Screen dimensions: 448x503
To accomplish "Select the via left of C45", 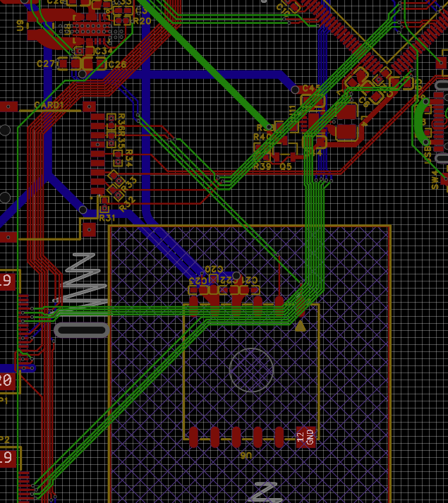I will pos(295,90).
